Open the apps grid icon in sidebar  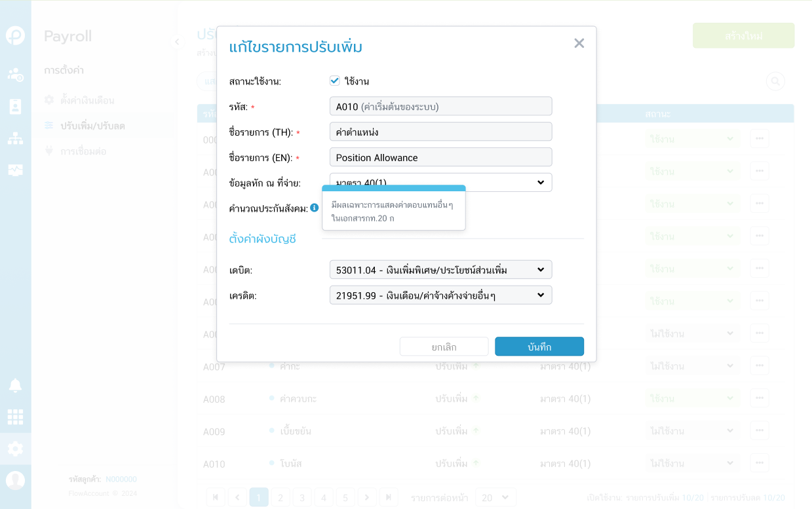coord(15,417)
